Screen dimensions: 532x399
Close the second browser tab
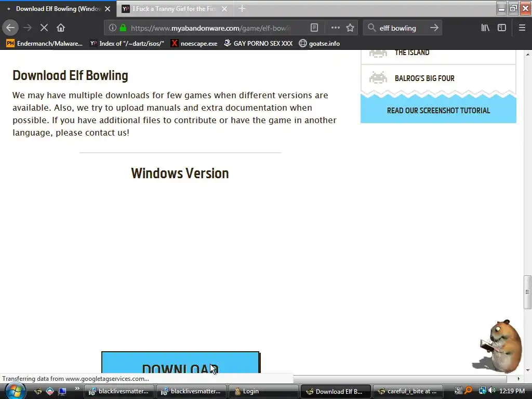pos(224,9)
